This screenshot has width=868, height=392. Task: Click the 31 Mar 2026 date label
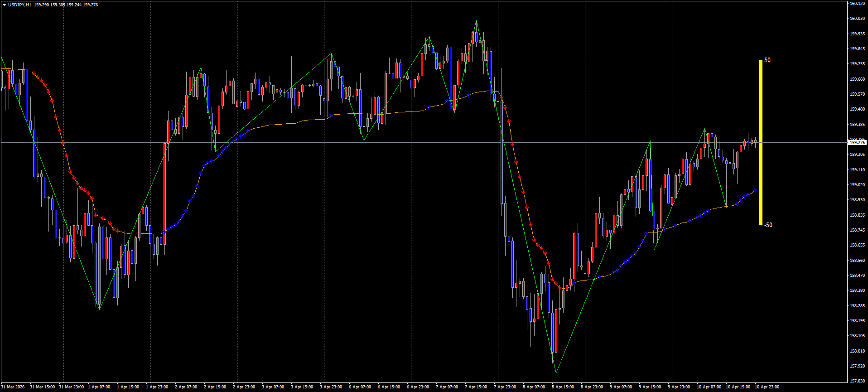[x=13, y=387]
